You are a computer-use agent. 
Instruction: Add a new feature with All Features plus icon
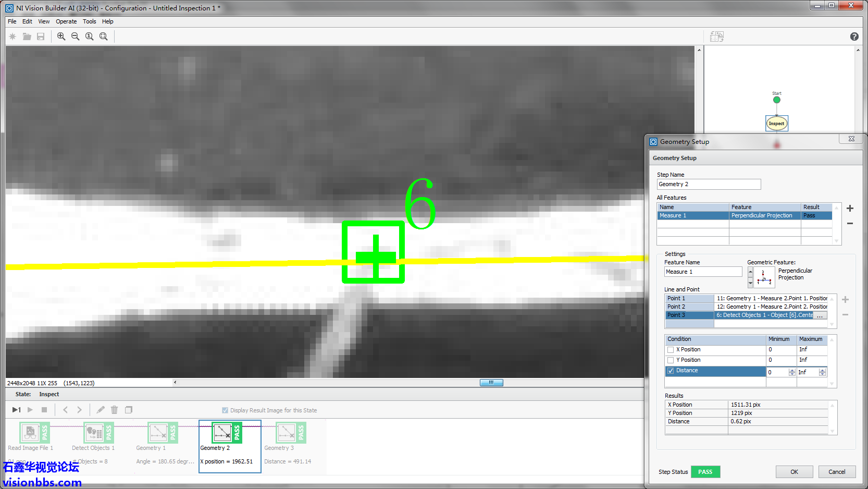850,209
